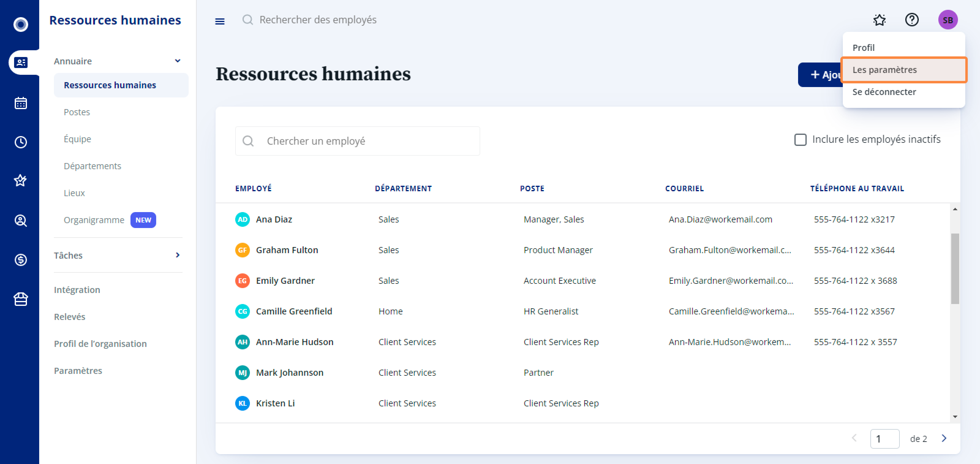Click the top bar search magnifier icon
The image size is (980, 464).
[248, 20]
